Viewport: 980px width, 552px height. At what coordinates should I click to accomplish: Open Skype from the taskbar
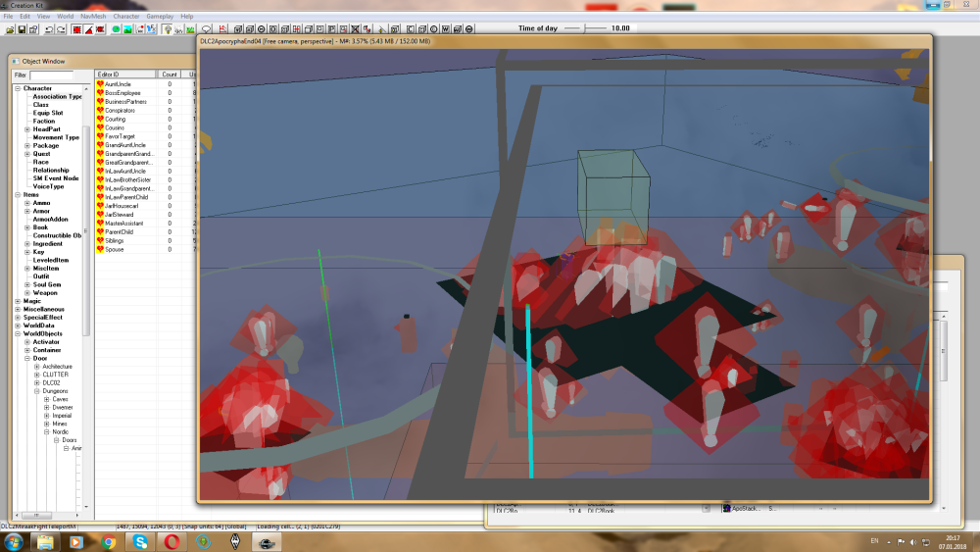coord(140,542)
